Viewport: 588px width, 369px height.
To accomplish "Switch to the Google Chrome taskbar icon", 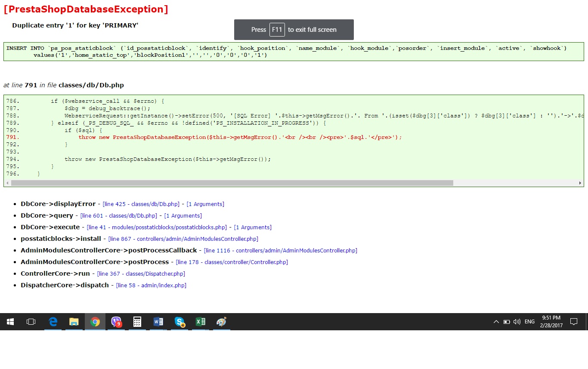I will tap(95, 322).
